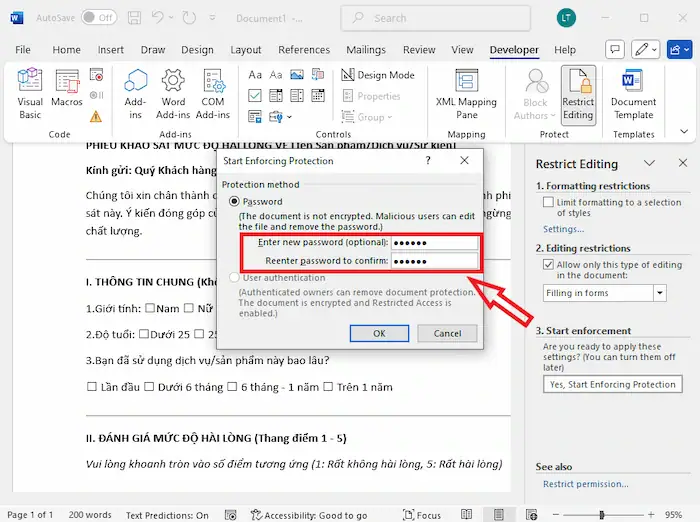The image size is (700, 522).
Task: Click the Restrict Editing ribbon button
Action: point(578,94)
